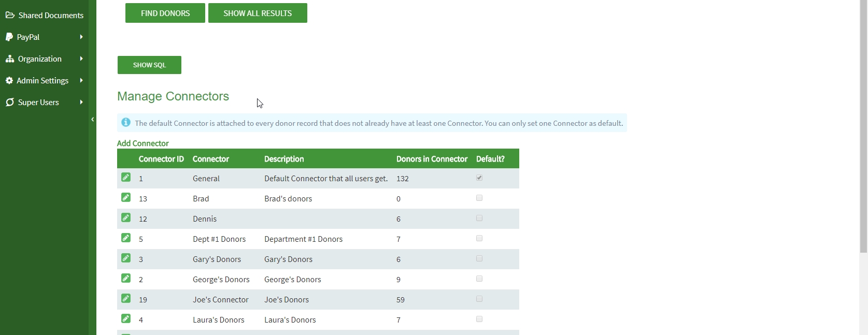Toggle default checkbox for Gary's Donors
868x335 pixels.
click(479, 258)
